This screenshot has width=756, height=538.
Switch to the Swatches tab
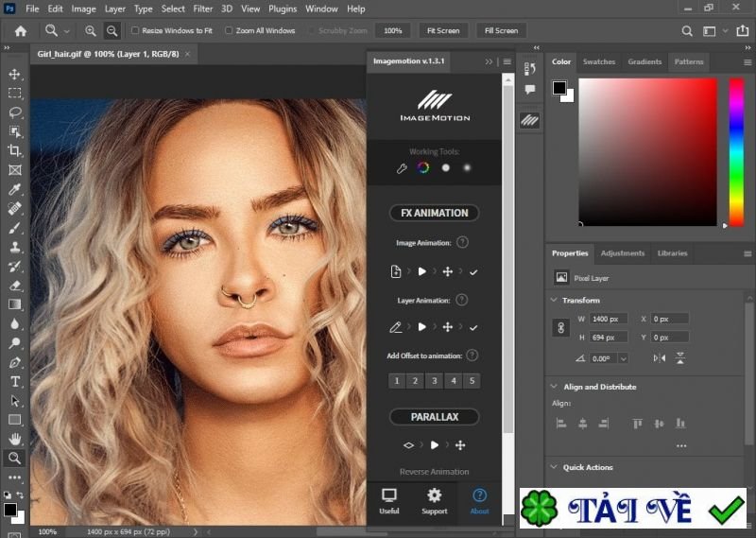click(x=598, y=62)
